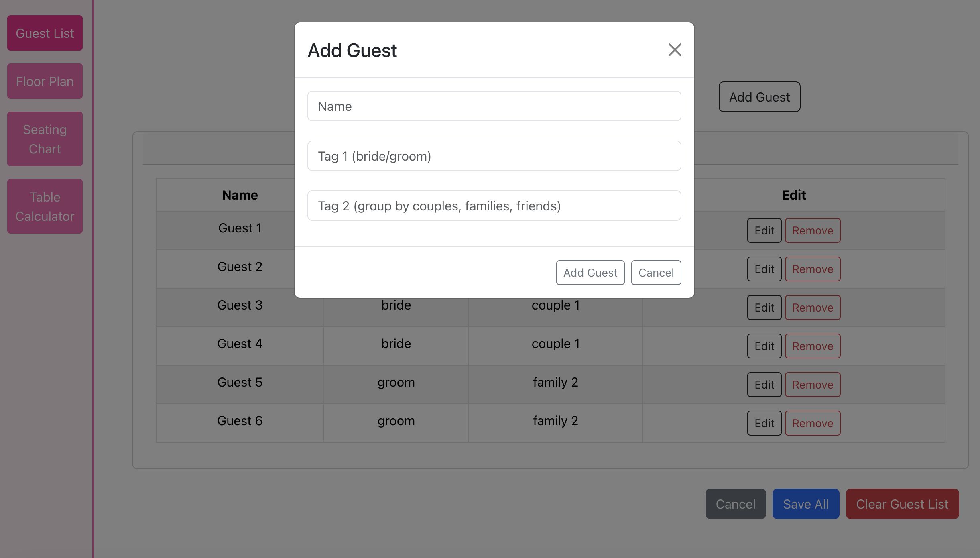980x558 pixels.
Task: Edit the Guest 1 row
Action: tap(764, 230)
